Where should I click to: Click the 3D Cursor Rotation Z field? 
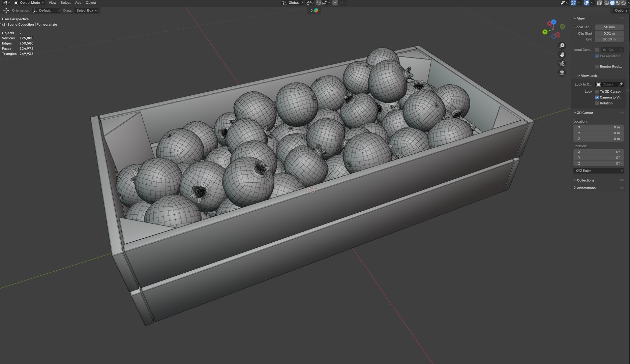point(598,163)
